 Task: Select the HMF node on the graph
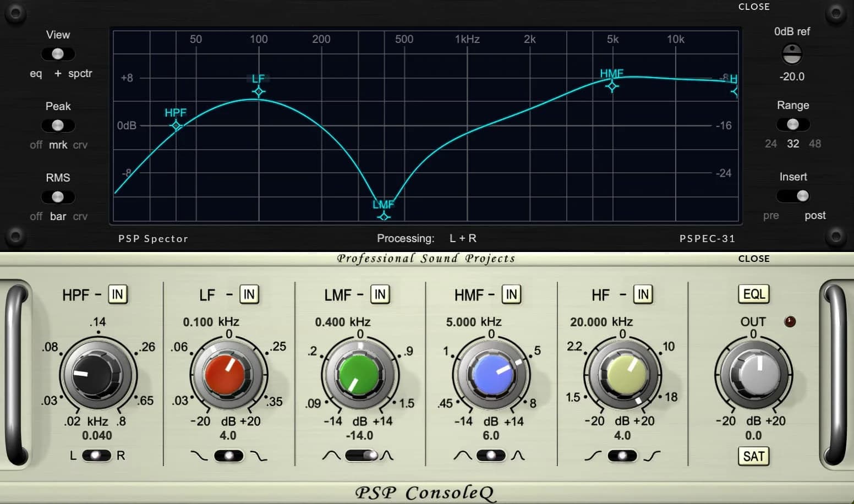[612, 86]
